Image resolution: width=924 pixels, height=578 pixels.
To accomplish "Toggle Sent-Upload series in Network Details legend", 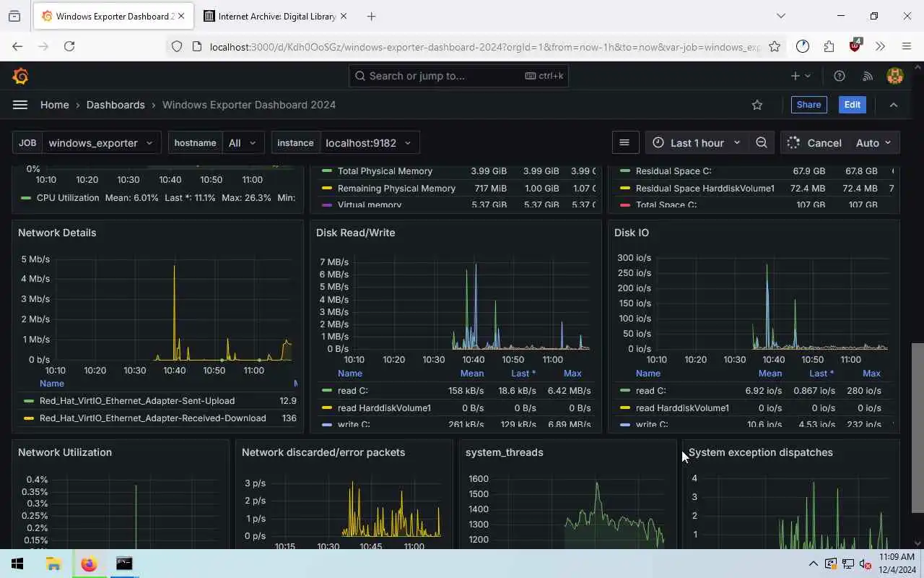I will [137, 401].
